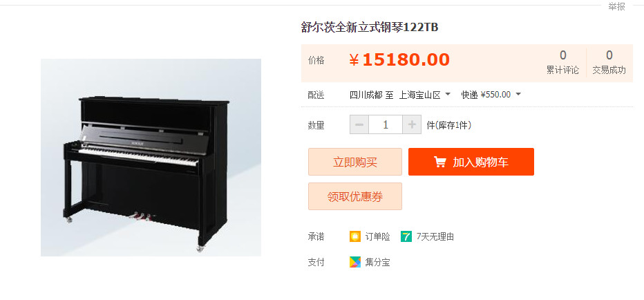Add piano to cart via 加入购物车

471,162
